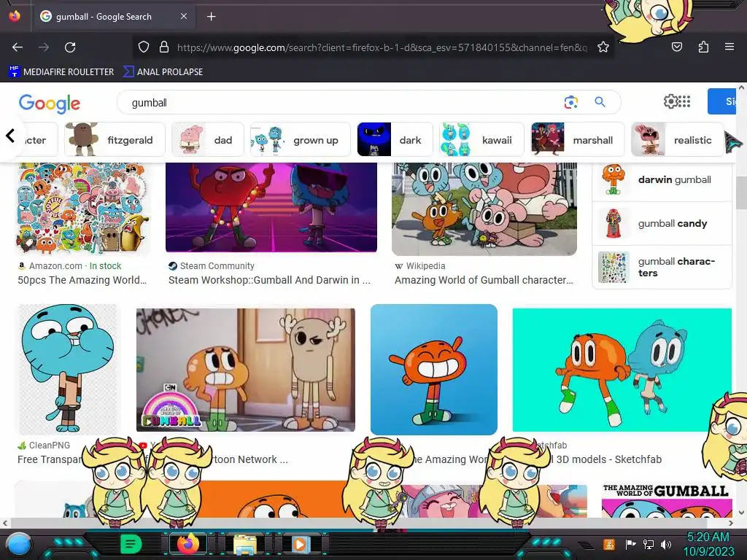Open the green notes app in taskbar

click(131, 544)
